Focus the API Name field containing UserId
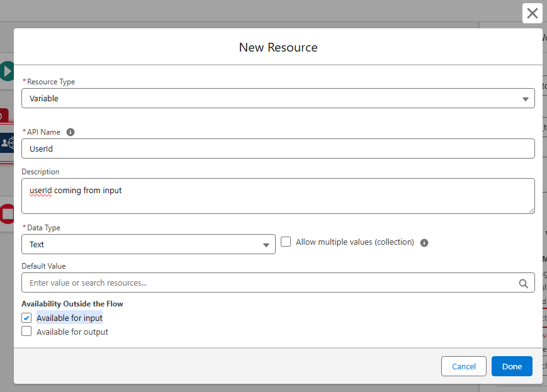547x392 pixels. pos(278,148)
